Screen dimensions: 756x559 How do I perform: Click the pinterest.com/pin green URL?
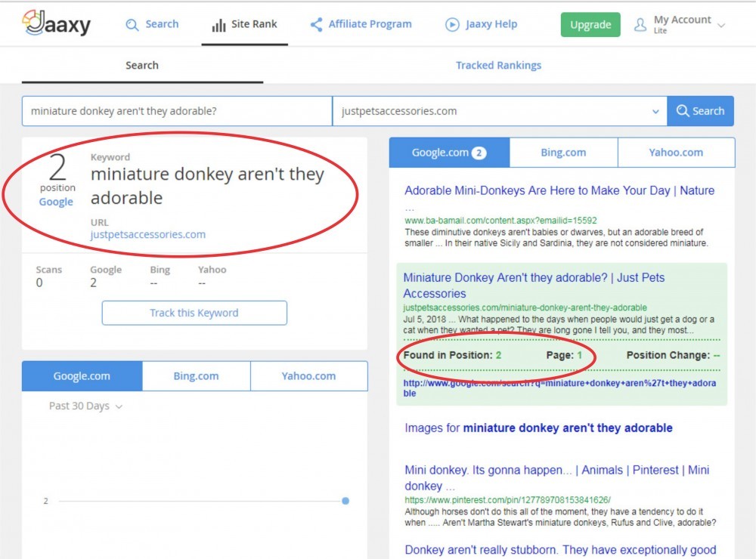click(x=508, y=500)
